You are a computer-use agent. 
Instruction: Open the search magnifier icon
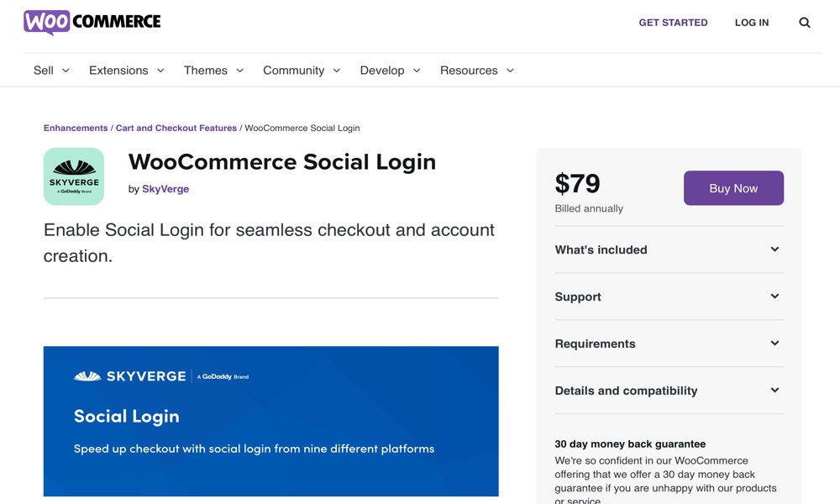(804, 23)
